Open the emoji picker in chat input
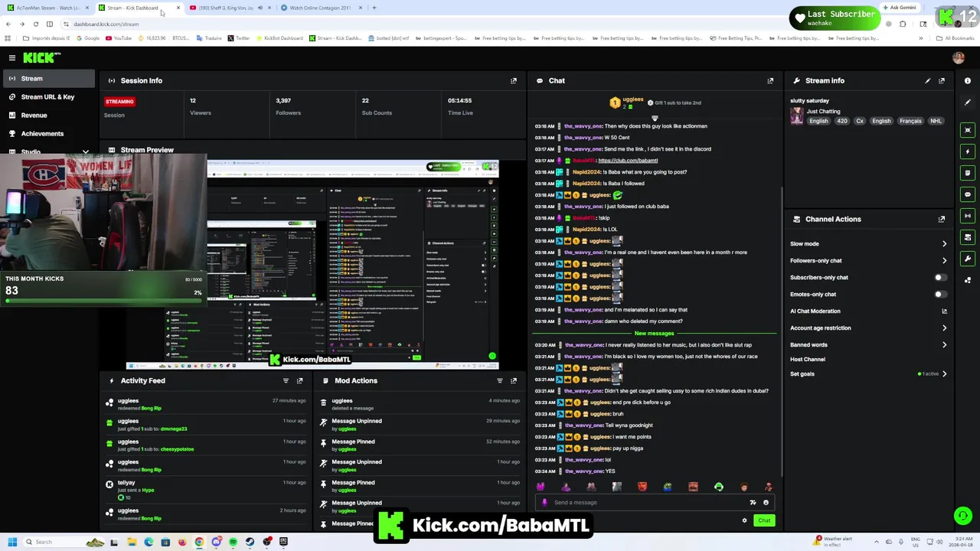 766,503
